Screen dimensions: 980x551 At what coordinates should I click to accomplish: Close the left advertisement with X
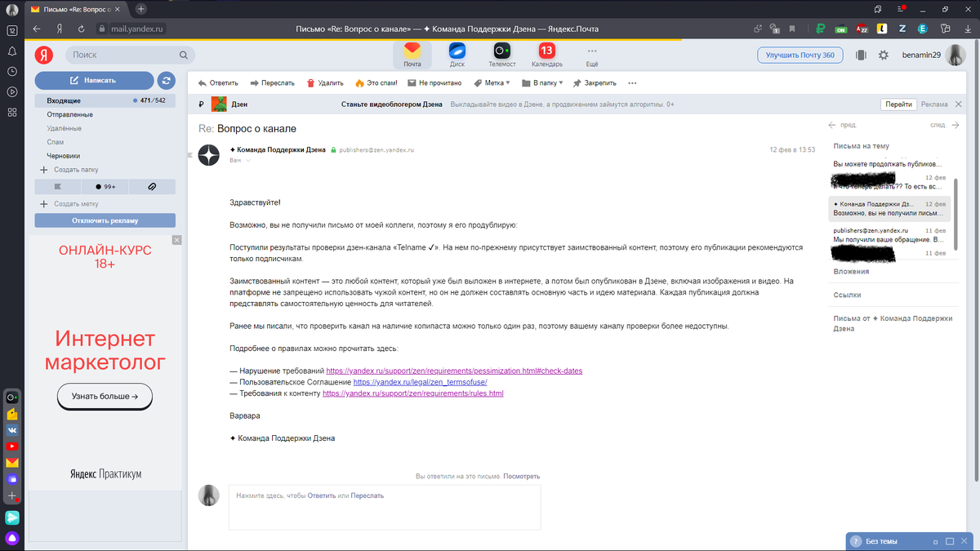[177, 240]
